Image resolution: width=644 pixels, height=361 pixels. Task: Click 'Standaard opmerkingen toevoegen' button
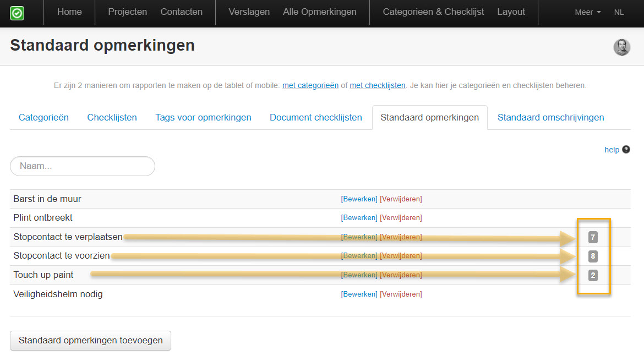click(x=90, y=341)
